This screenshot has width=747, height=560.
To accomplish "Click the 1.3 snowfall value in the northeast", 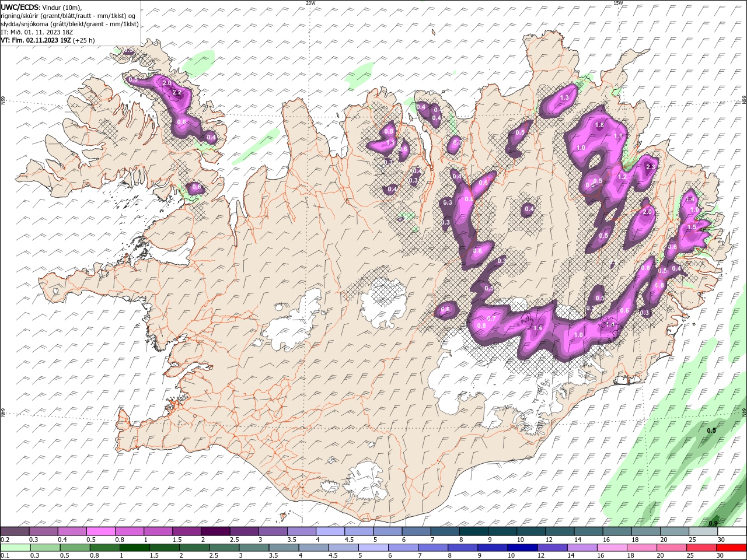I will 564,98.
